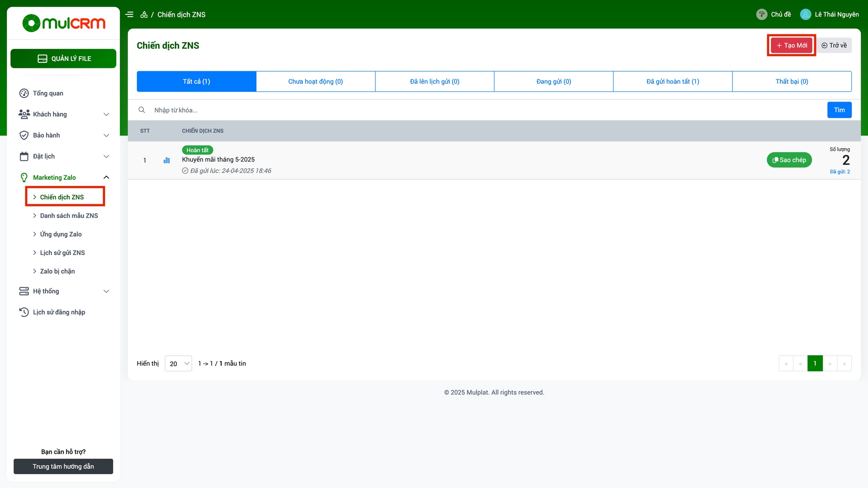Screen dimensions: 868x488
Task: Click the search magnifier icon
Action: click(142, 110)
